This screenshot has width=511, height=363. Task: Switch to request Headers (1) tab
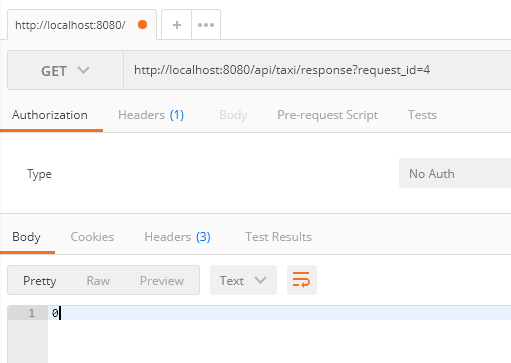click(x=151, y=115)
